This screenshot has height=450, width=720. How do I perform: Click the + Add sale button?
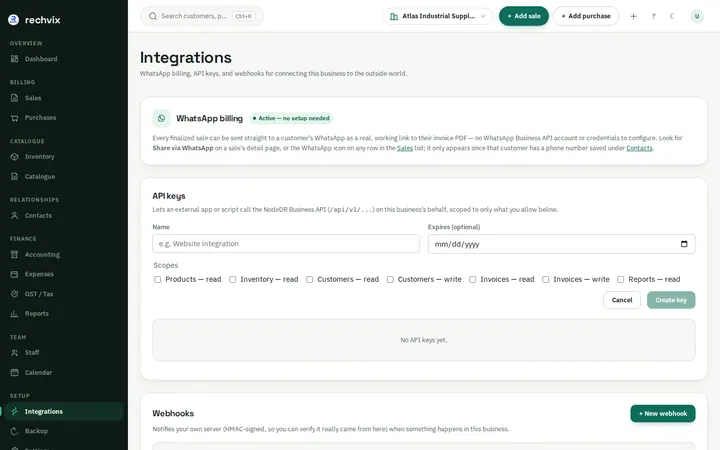523,16
